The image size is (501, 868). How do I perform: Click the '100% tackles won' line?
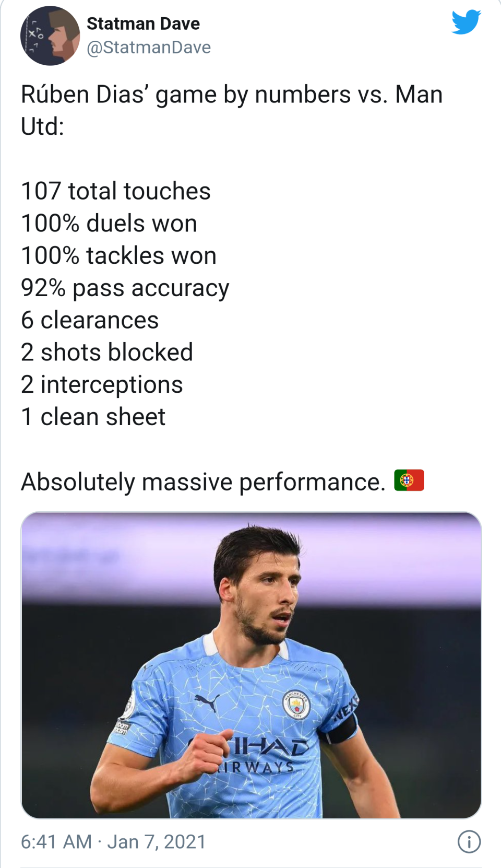[118, 256]
